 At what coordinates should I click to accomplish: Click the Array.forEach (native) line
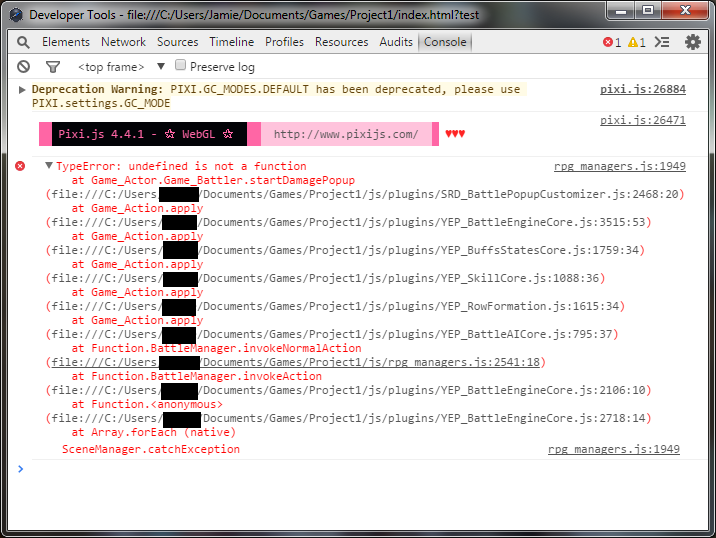(x=153, y=433)
